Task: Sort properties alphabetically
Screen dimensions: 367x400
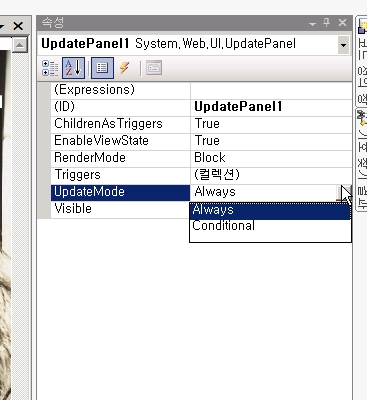Action: point(73,68)
